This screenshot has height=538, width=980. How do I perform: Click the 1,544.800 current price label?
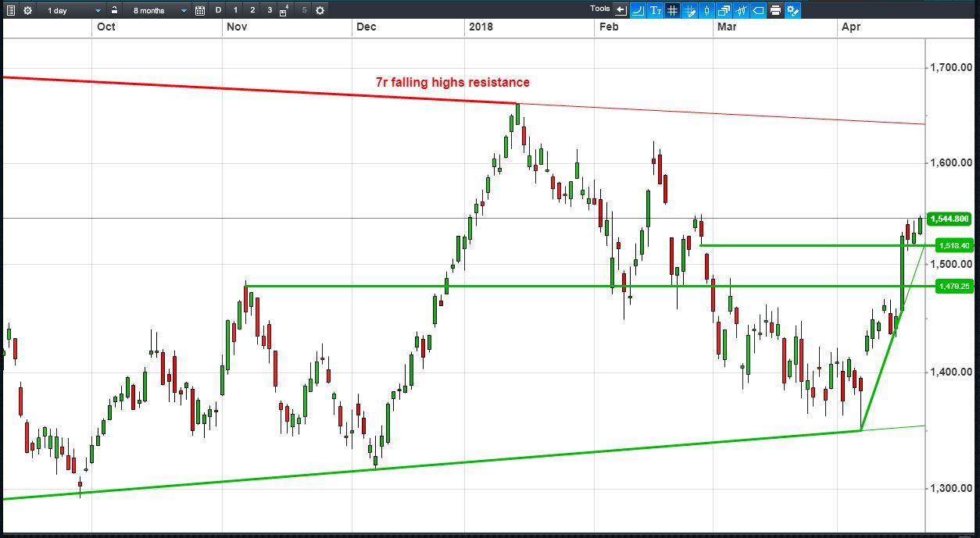point(950,219)
